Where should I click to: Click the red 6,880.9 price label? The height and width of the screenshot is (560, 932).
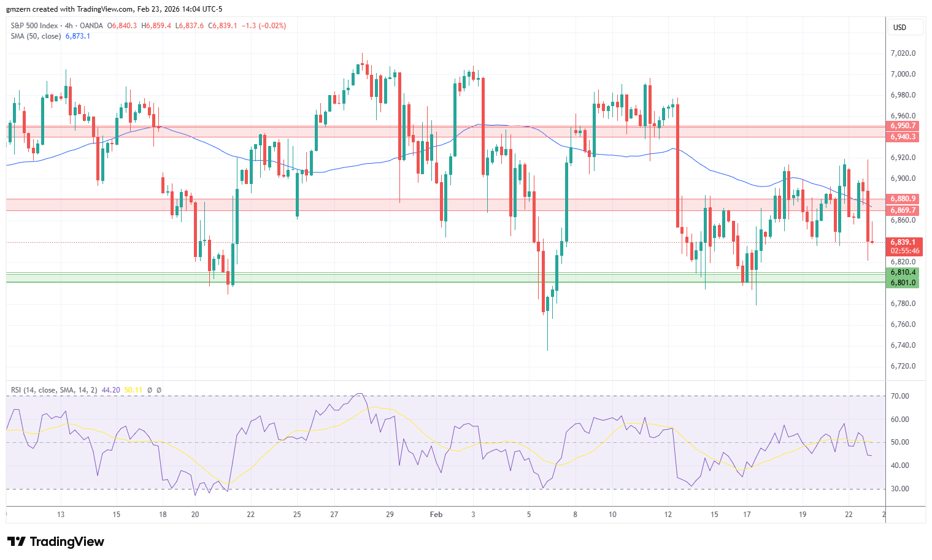[903, 199]
